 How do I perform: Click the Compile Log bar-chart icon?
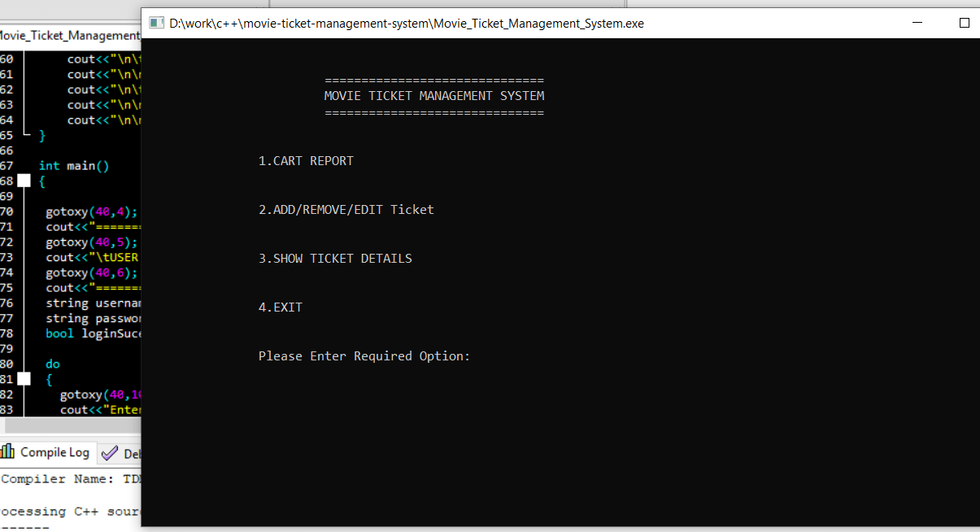pos(8,452)
